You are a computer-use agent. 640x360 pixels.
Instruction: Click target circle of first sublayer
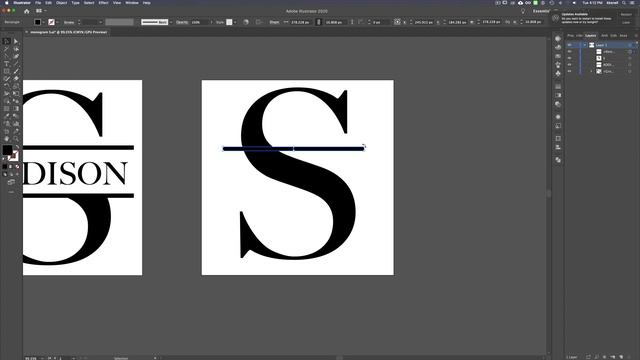tap(630, 51)
